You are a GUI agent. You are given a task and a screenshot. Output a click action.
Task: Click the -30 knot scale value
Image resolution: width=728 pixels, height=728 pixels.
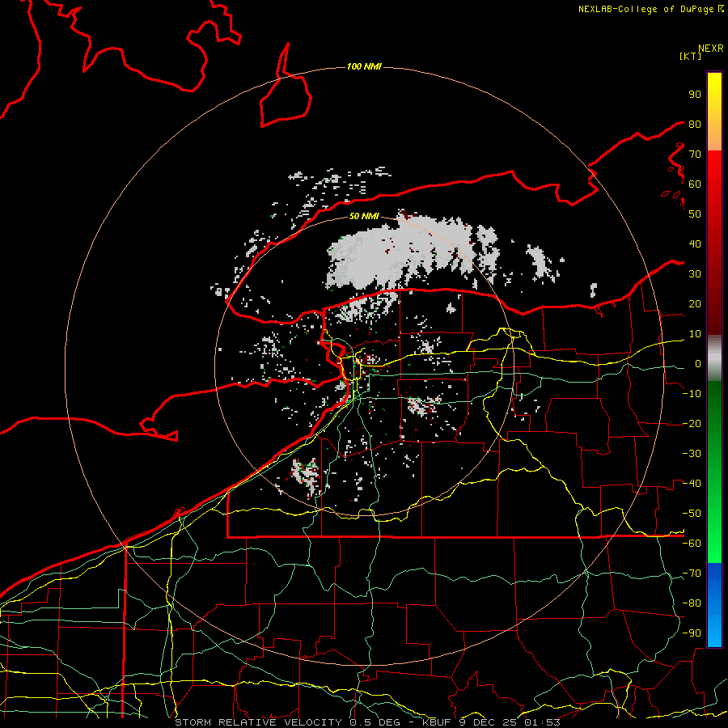click(692, 454)
